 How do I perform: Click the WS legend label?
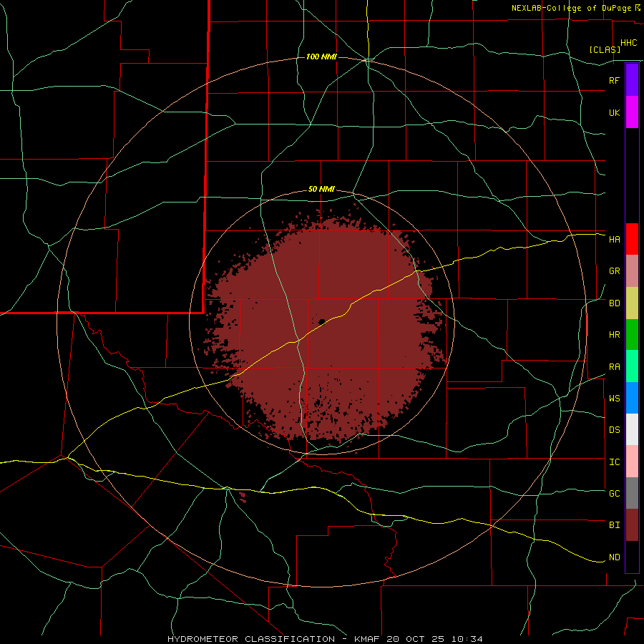pyautogui.click(x=614, y=398)
